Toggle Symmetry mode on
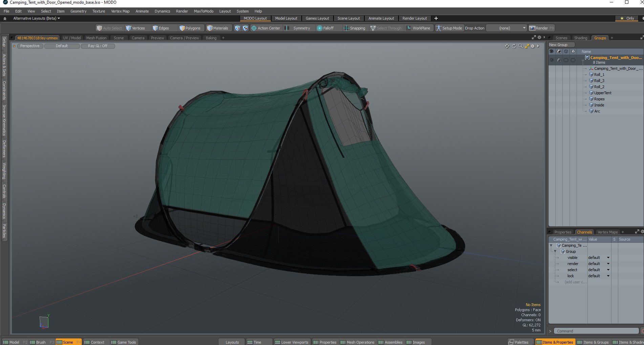 298,28
